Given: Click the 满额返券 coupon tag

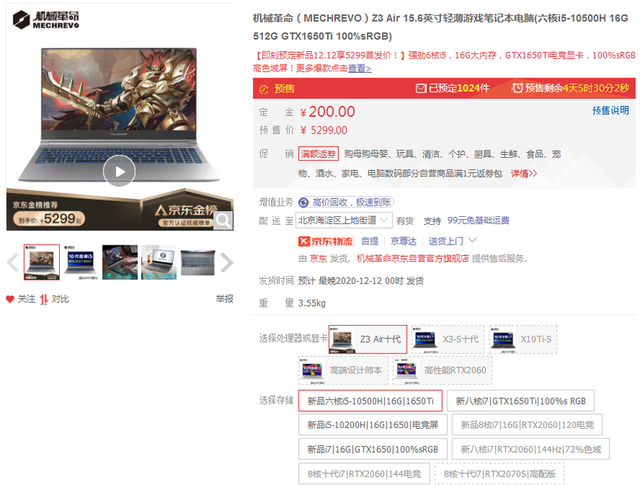Looking at the screenshot, I should pyautogui.click(x=318, y=154).
